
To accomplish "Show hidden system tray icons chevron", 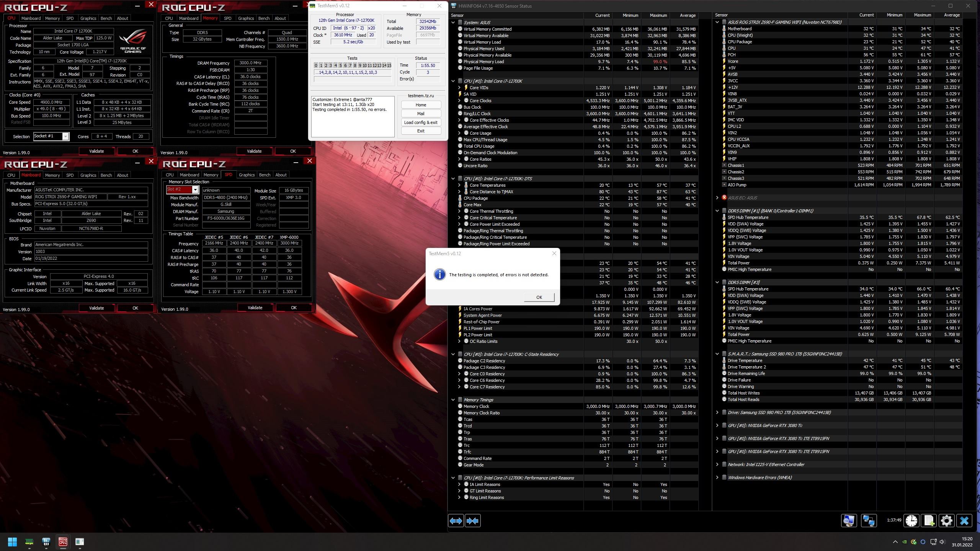I will pos(895,542).
